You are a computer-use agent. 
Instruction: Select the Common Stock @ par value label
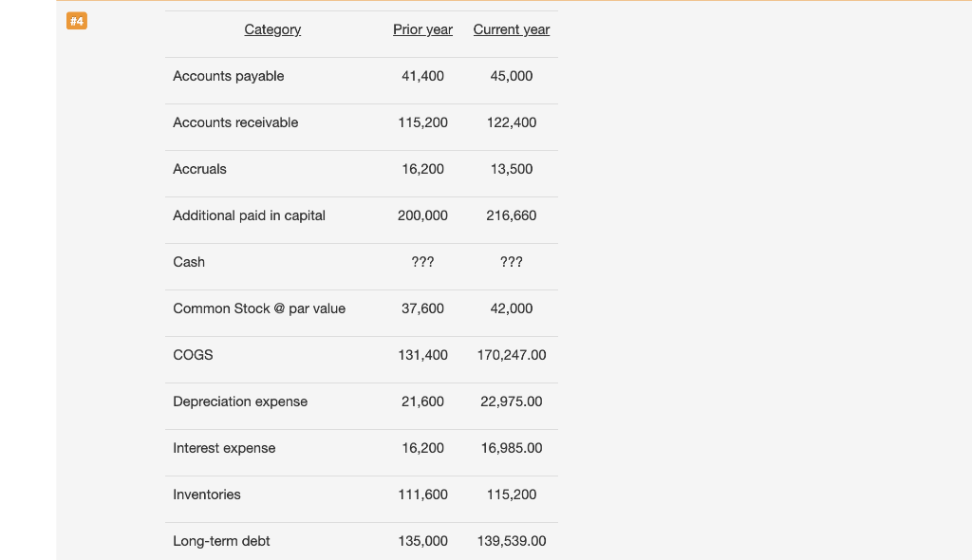tap(259, 308)
